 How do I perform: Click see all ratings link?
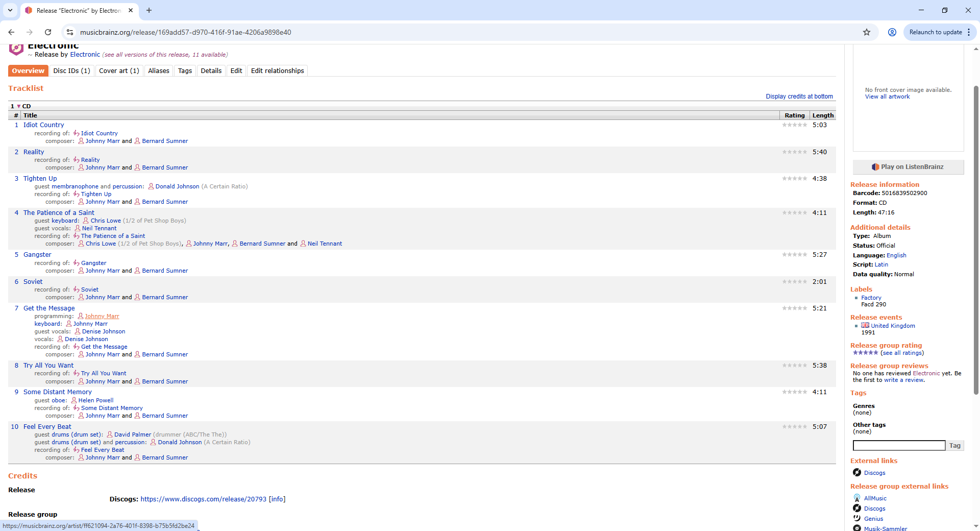[x=902, y=353]
